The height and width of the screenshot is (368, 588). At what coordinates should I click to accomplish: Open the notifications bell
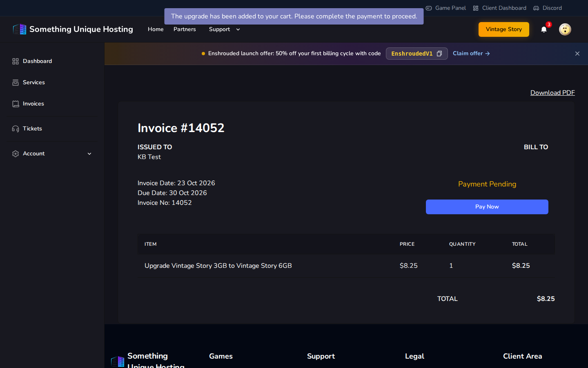click(544, 29)
